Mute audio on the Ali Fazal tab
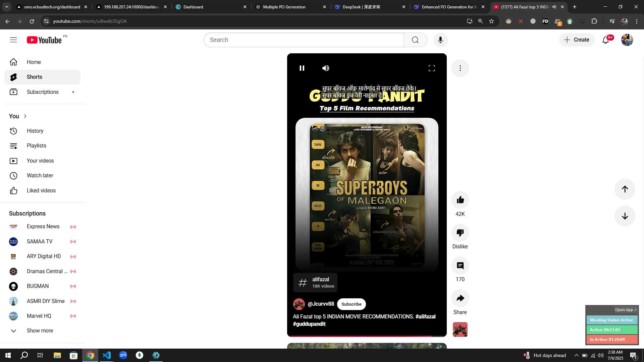 pyautogui.click(x=554, y=7)
